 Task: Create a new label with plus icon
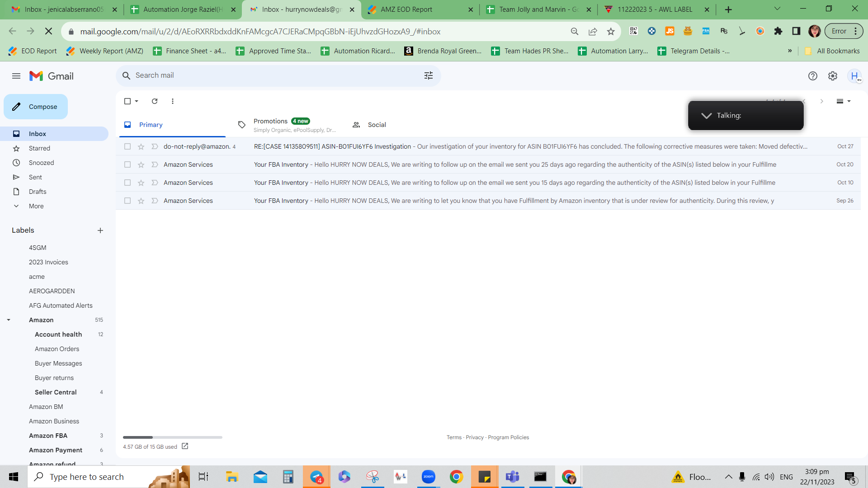coord(100,230)
